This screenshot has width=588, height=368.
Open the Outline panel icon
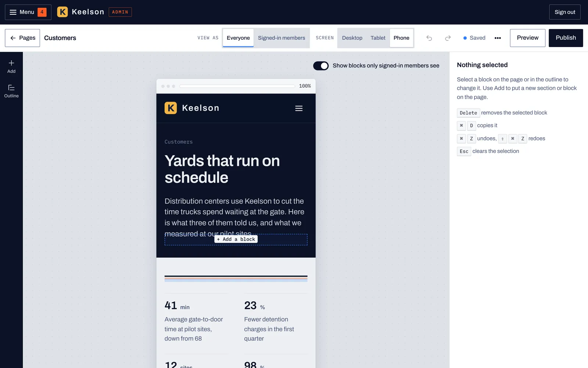pyautogui.click(x=11, y=91)
